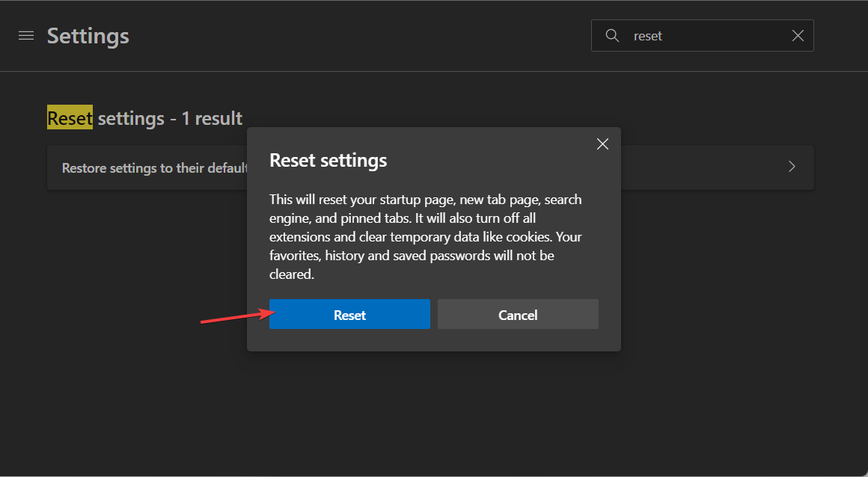The image size is (868, 477).
Task: Clear the settings search text
Action: click(798, 36)
